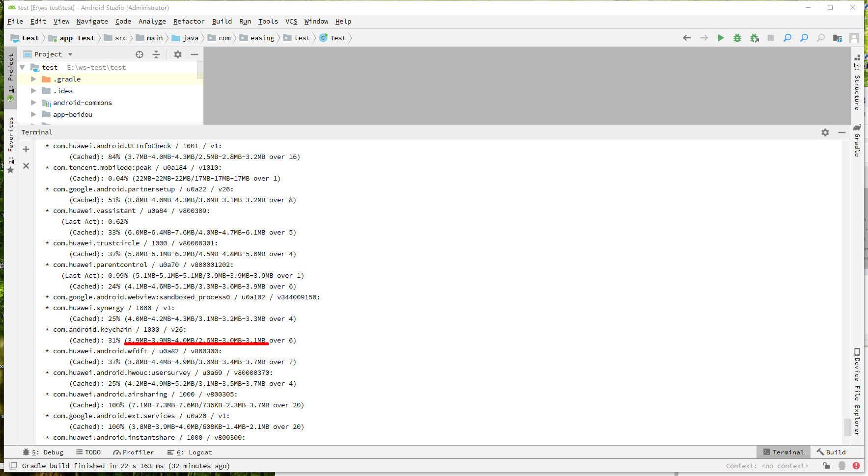Viewport: 868px width, 476px height.
Task: Click the Hector inspector icon in status bar
Action: tap(842, 466)
